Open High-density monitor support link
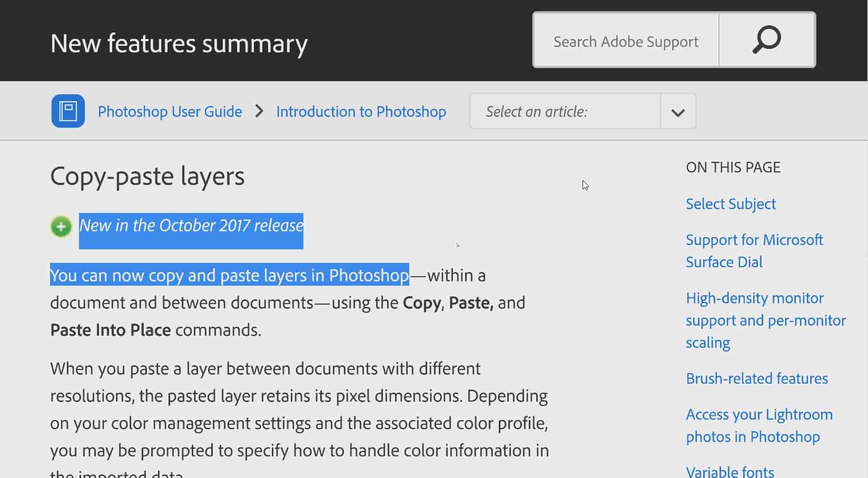 (766, 320)
